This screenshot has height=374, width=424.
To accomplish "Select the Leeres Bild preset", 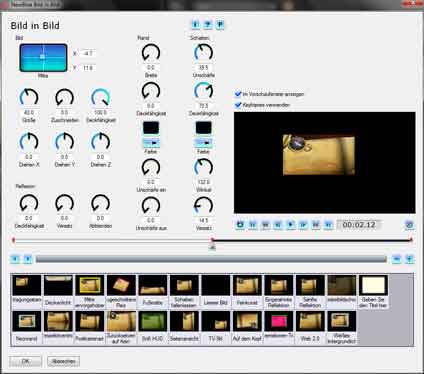I will tap(216, 285).
